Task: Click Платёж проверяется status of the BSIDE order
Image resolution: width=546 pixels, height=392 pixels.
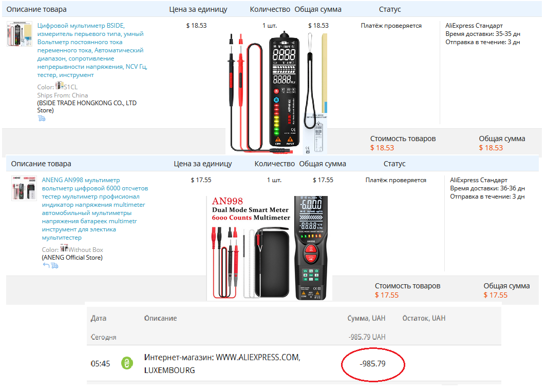Action: point(391,25)
